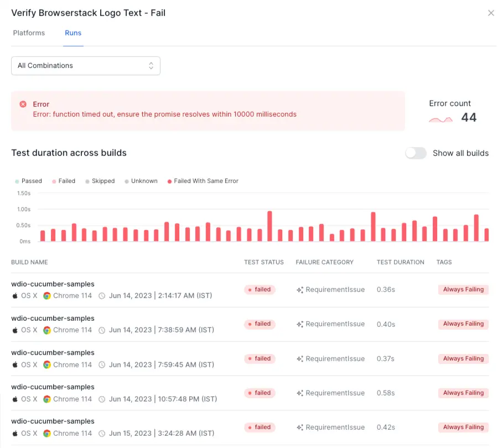Click Chrome icon in the Jun 15 build row
498x448 pixels.
pos(47,434)
